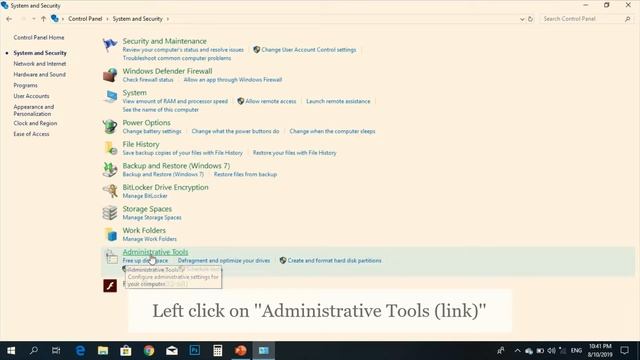This screenshot has width=640, height=360.
Task: Click Defragment and optimize your drives
Action: 224,260
